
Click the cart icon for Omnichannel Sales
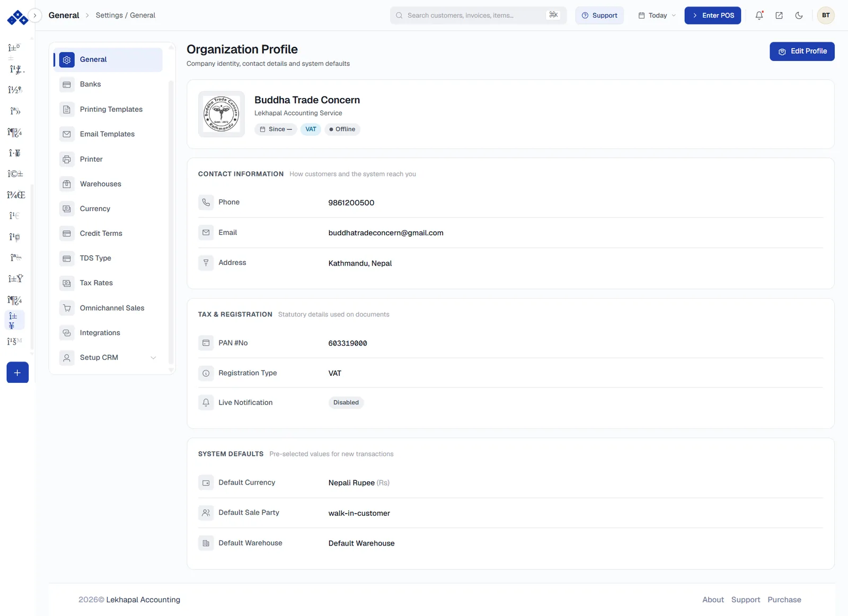click(x=67, y=308)
